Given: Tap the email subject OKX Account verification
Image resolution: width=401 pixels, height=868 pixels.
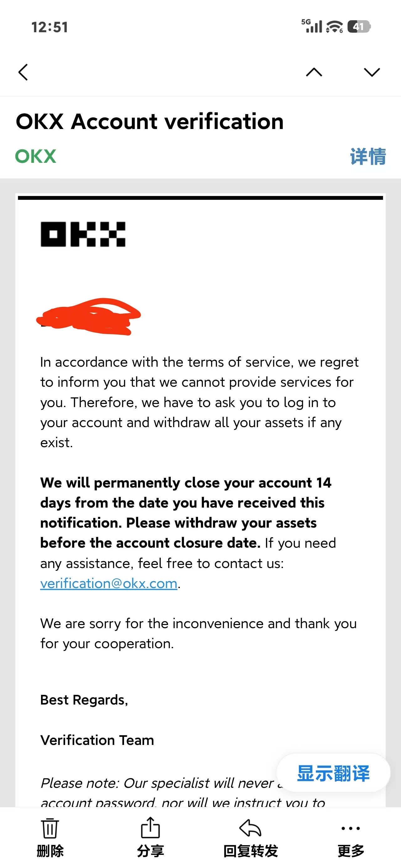Looking at the screenshot, I should pos(150,121).
